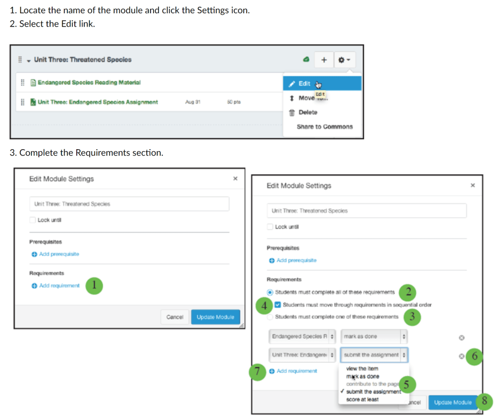Click the module Settings gear icon
The image size is (504, 420).
click(x=344, y=60)
